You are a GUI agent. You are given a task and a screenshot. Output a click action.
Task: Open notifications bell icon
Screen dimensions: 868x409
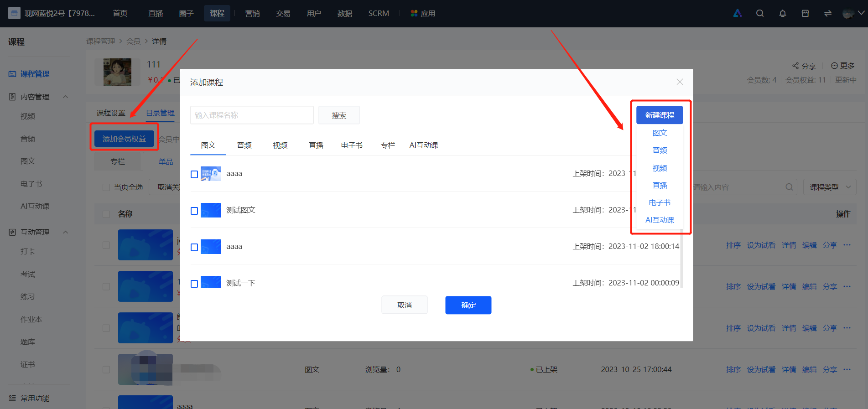pyautogui.click(x=783, y=13)
